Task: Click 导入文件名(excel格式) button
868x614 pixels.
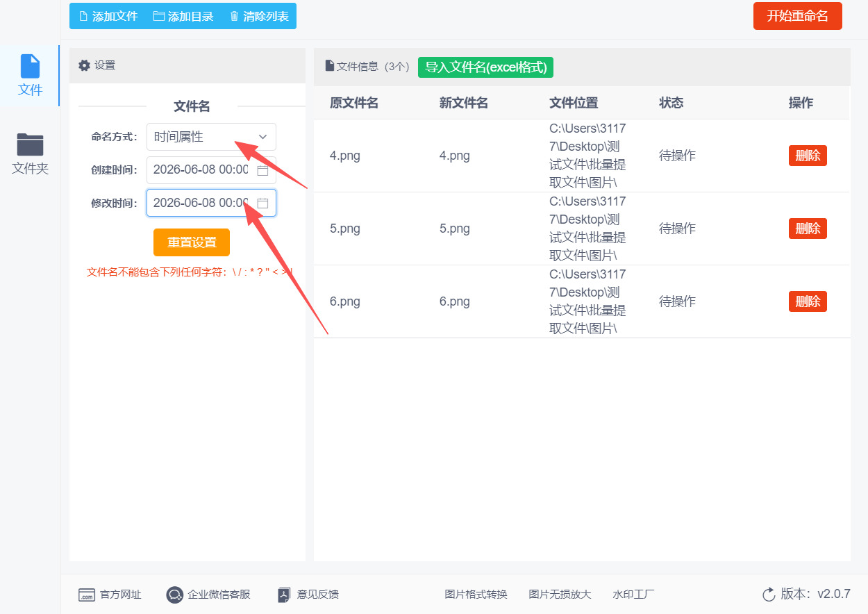Action: (485, 67)
